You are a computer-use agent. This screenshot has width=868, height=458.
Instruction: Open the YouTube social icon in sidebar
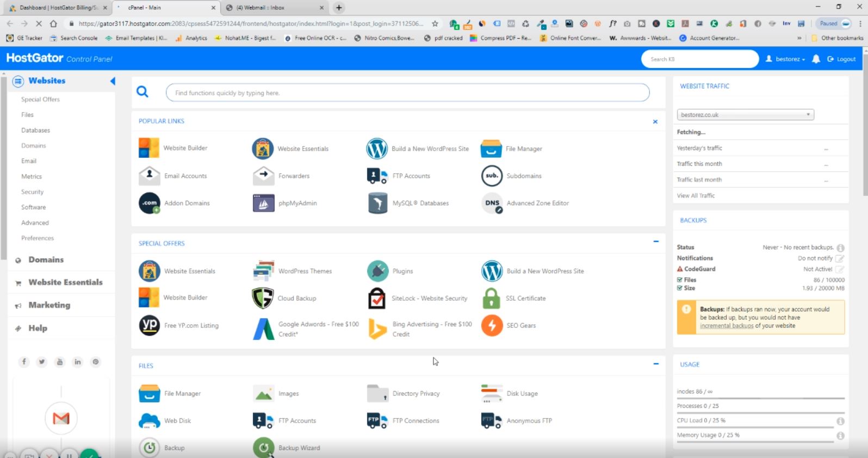(x=60, y=362)
